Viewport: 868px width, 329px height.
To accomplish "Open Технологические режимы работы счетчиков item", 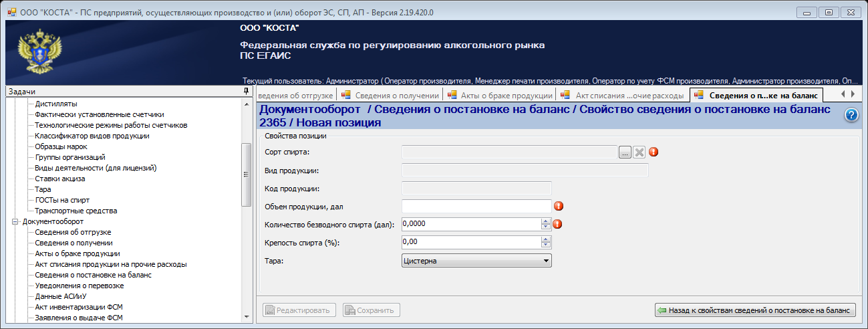I will 111,125.
